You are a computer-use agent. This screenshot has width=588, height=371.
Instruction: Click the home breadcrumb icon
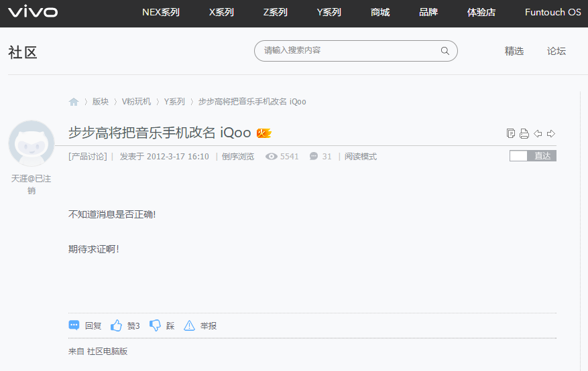74,101
